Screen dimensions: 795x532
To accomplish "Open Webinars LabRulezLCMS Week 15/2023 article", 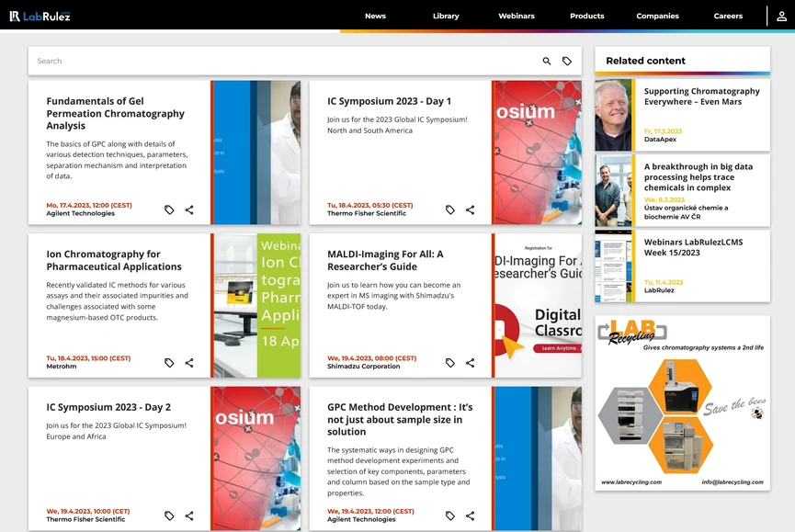I will coord(693,247).
